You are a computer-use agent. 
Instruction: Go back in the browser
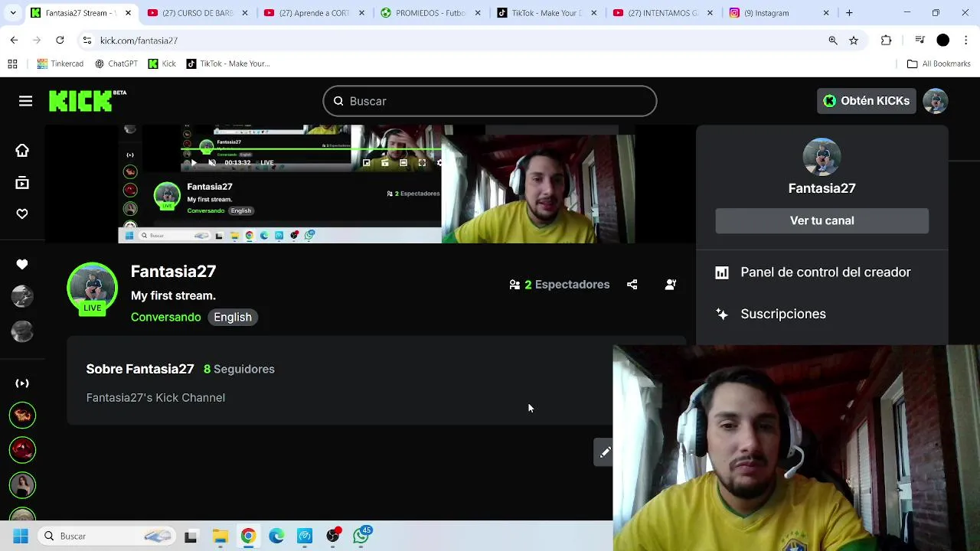click(x=14, y=41)
